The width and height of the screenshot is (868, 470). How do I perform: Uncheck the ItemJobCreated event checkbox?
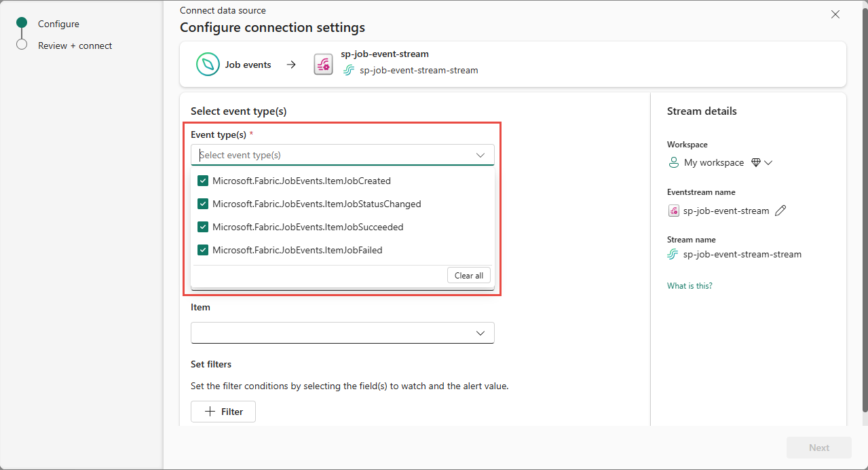[x=203, y=181]
